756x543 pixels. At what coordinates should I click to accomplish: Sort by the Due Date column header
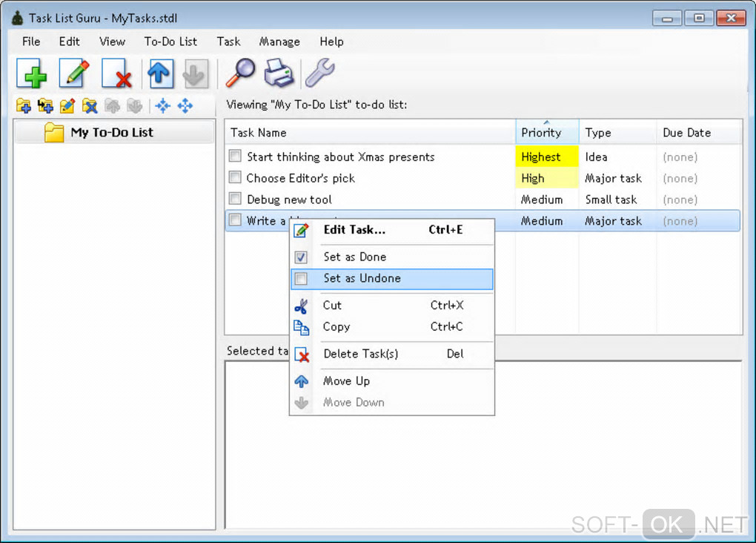pyautogui.click(x=699, y=133)
